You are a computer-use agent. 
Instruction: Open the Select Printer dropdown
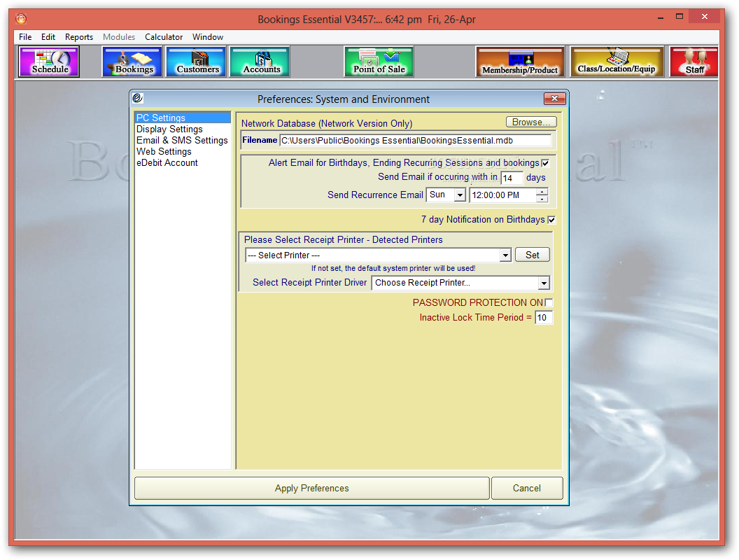(505, 255)
